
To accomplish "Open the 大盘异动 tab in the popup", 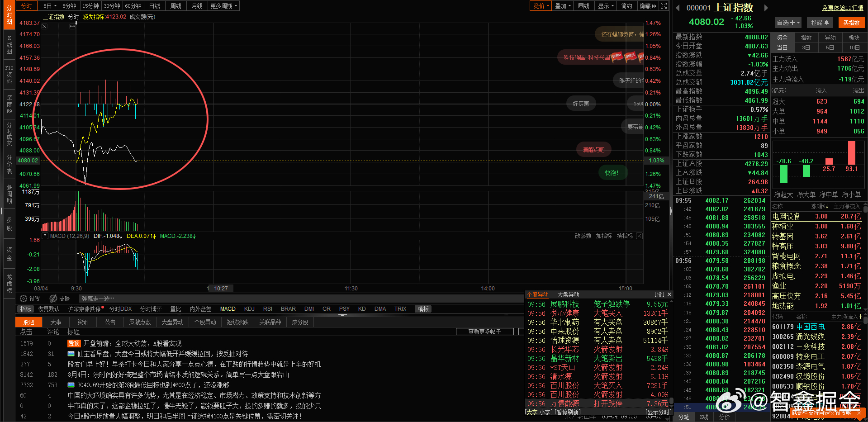I will click(568, 294).
